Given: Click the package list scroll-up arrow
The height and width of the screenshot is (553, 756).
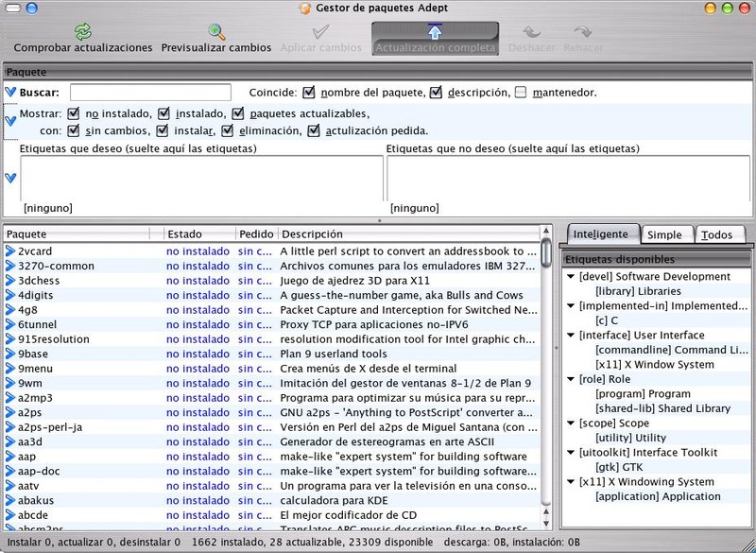Looking at the screenshot, I should pos(546,232).
